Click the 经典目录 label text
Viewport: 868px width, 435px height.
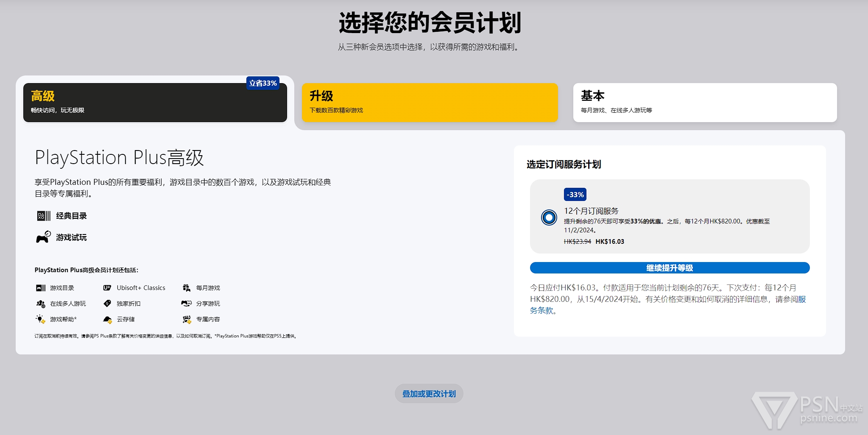71,216
